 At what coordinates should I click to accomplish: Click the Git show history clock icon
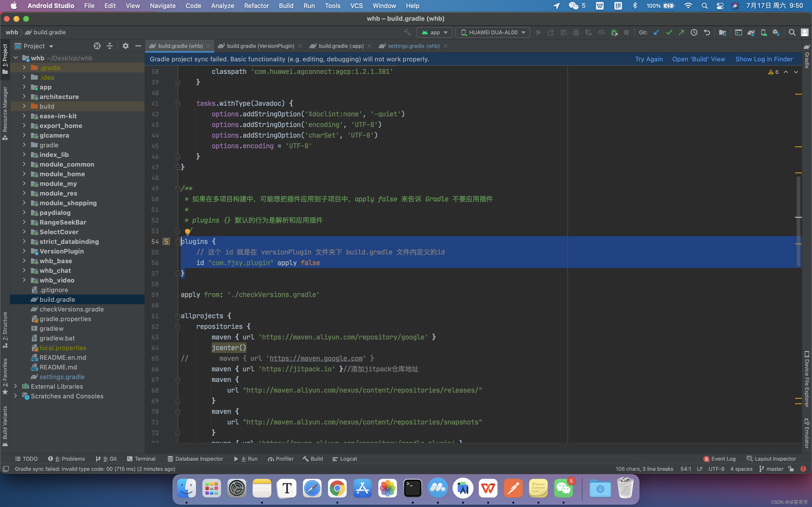pyautogui.click(x=694, y=33)
